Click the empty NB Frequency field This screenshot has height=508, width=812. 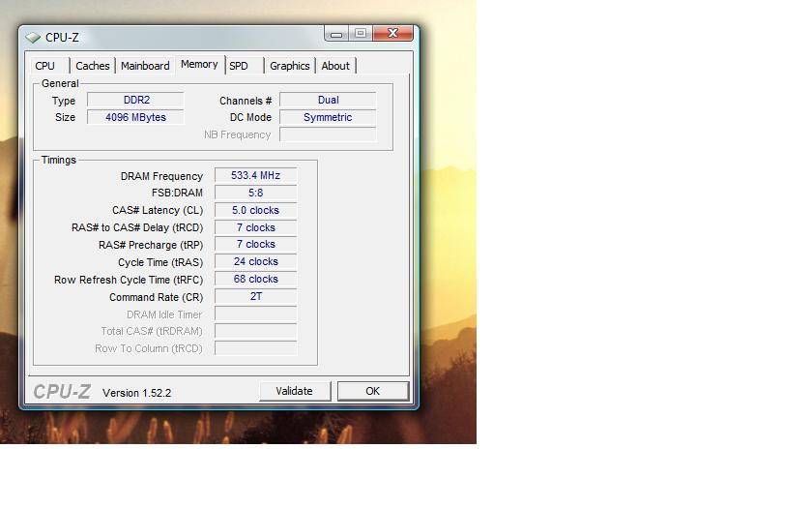click(x=328, y=134)
